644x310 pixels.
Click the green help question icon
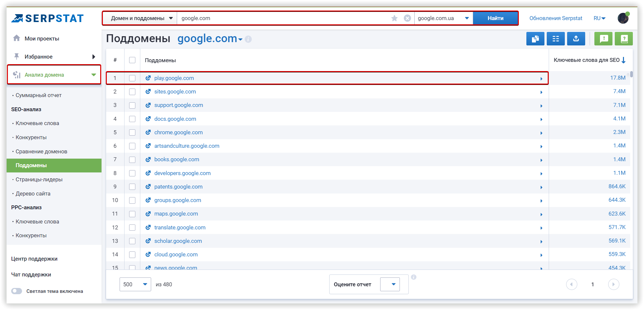point(624,39)
